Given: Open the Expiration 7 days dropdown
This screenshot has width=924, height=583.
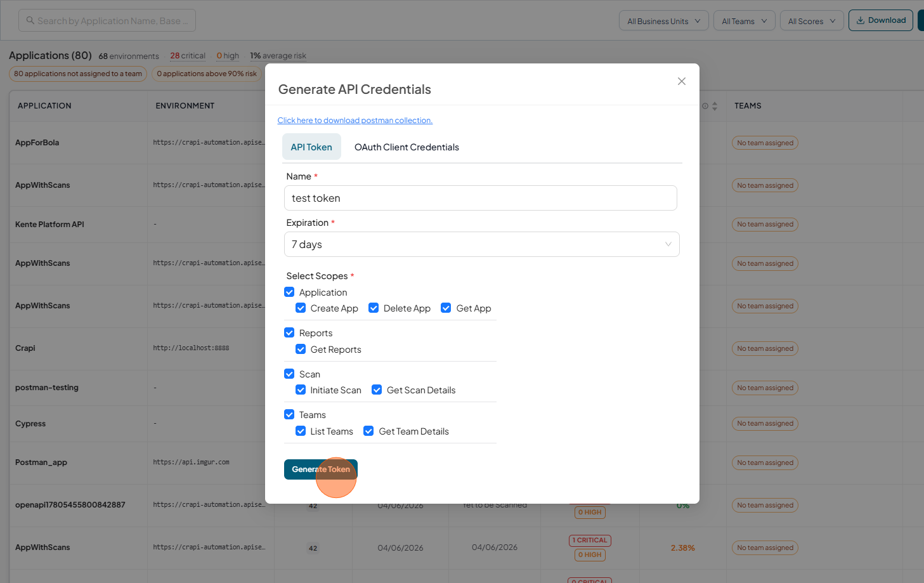Looking at the screenshot, I should 482,244.
